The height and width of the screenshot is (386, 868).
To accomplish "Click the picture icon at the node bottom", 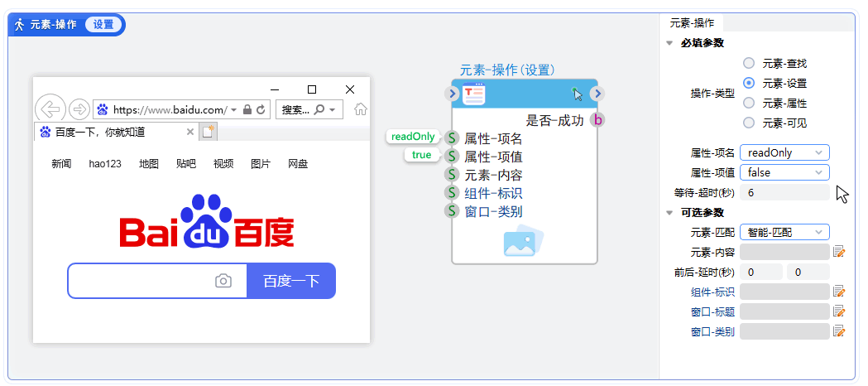I will coord(524,240).
